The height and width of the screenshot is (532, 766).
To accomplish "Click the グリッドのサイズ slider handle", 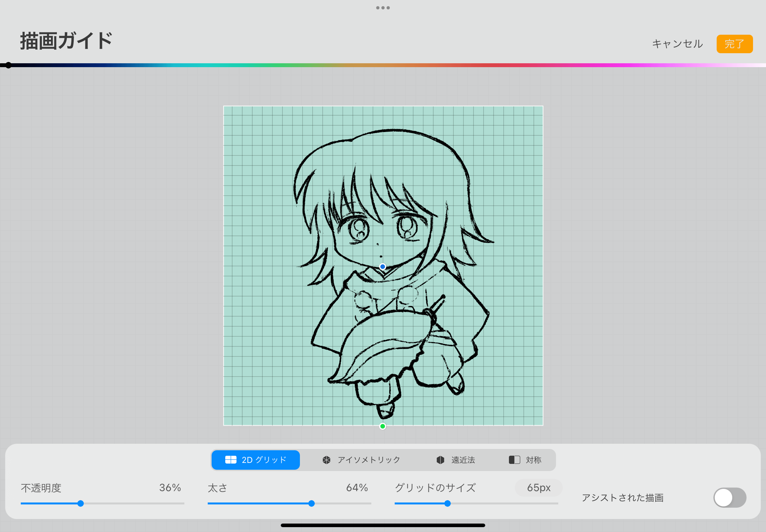I will [447, 503].
